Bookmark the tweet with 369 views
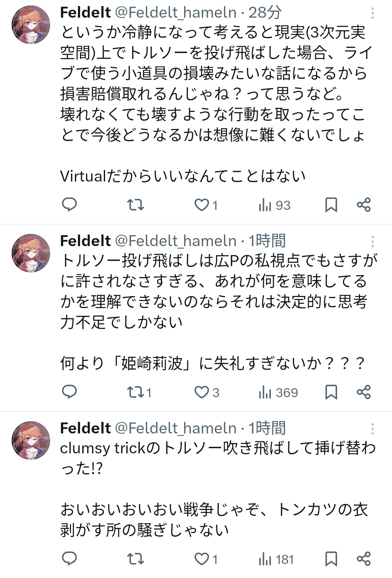This screenshot has width=392, height=578. click(331, 392)
